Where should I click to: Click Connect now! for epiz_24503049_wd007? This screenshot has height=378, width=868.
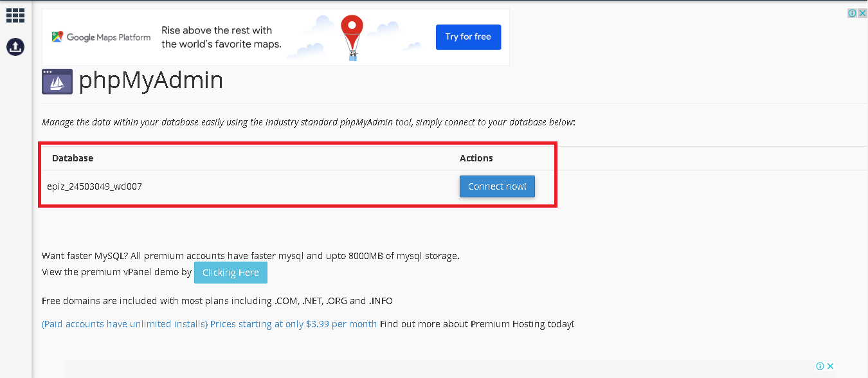tap(497, 186)
